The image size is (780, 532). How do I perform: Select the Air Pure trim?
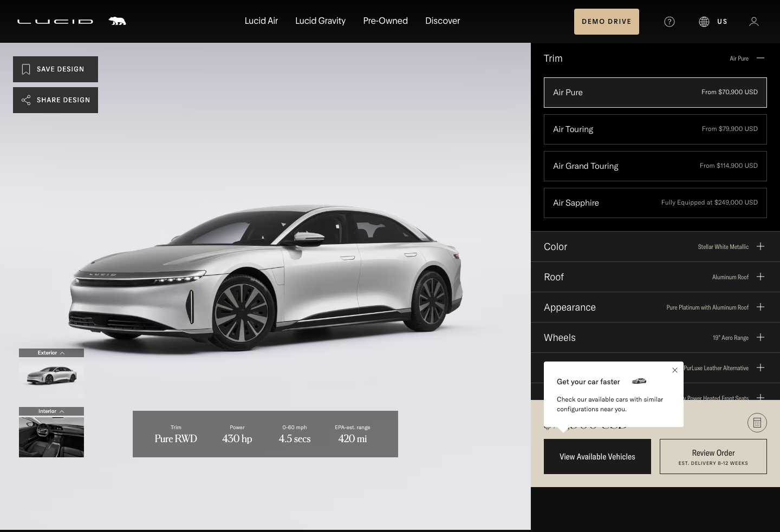tap(655, 93)
